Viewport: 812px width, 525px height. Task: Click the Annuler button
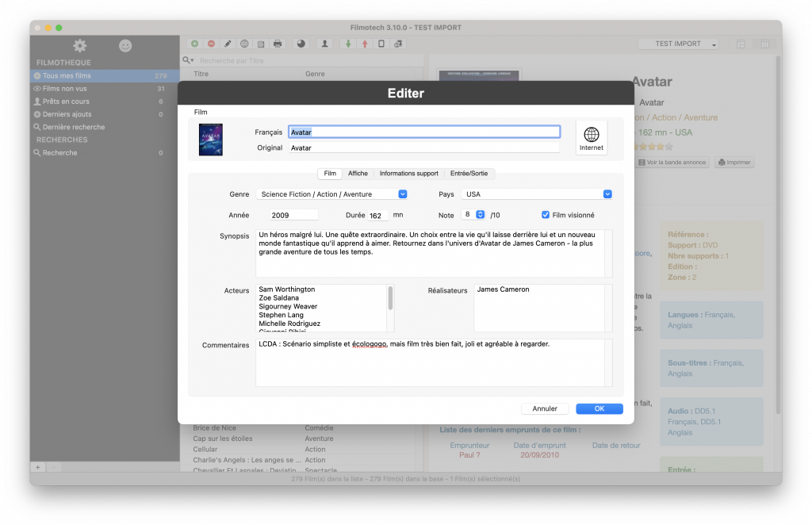coord(545,409)
